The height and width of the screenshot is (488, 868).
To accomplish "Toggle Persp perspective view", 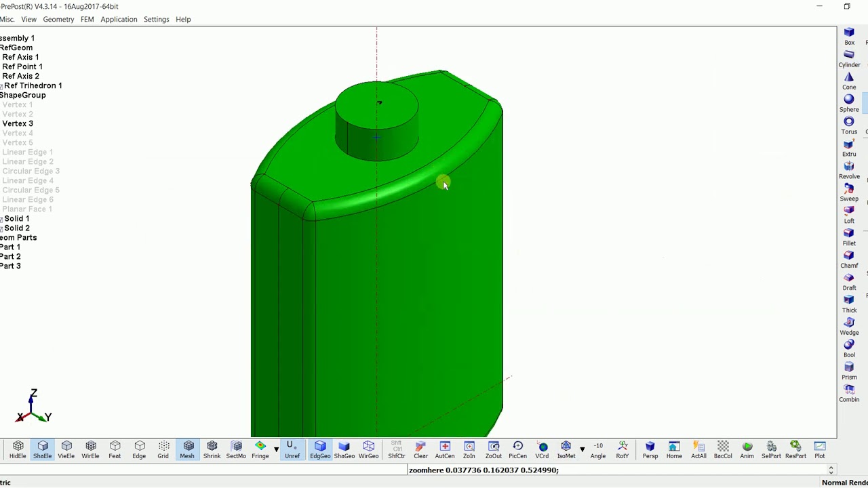I will pos(650,450).
